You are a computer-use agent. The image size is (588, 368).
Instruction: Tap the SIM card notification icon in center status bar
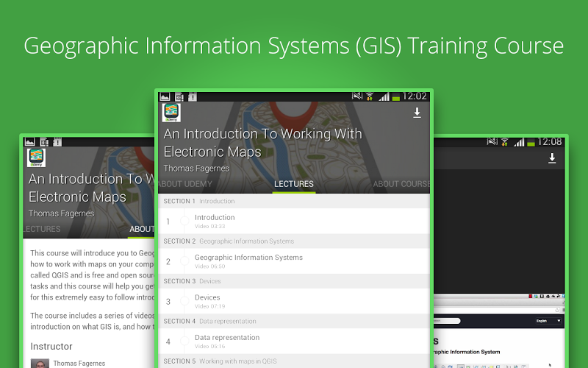pyautogui.click(x=179, y=97)
